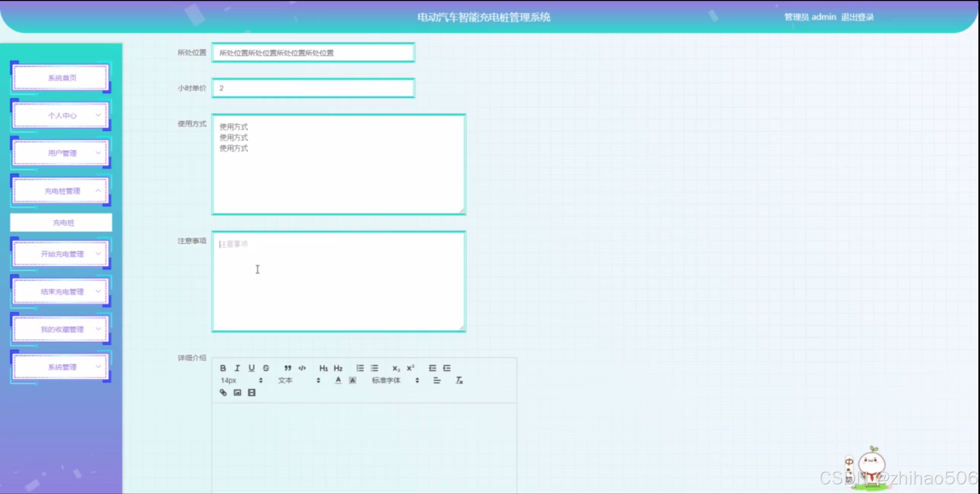Apply strikethrough formatting

click(266, 368)
